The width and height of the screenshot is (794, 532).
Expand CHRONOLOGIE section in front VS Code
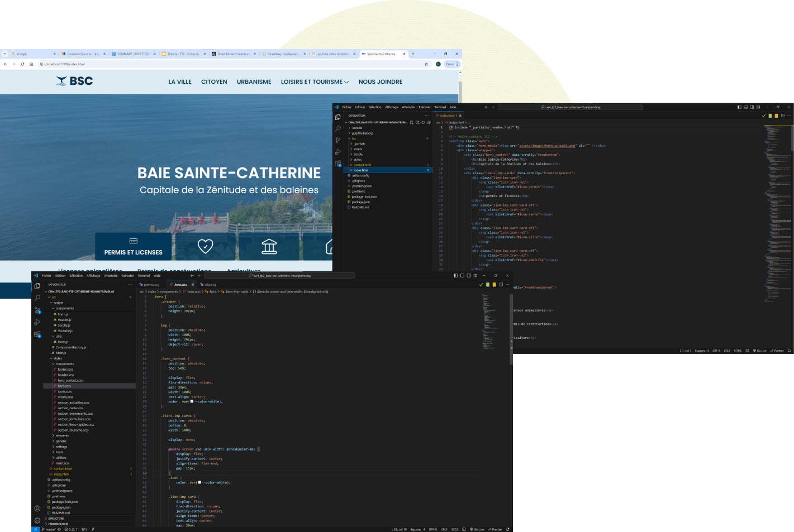pos(89,524)
